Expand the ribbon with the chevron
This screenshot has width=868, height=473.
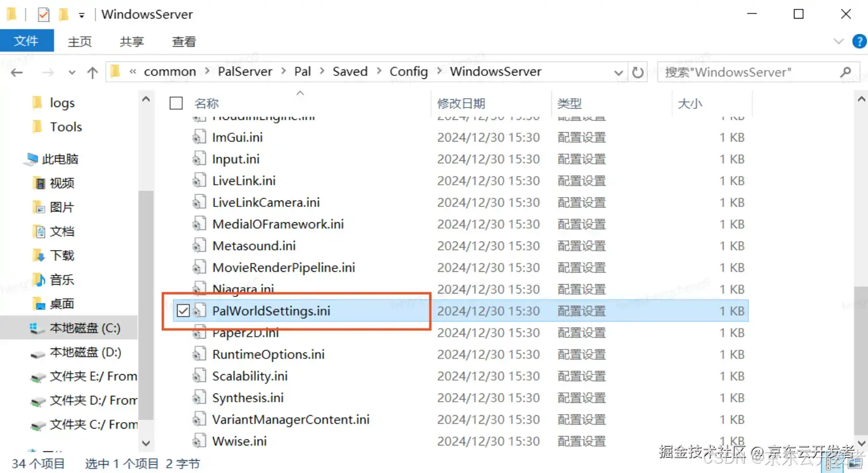click(x=839, y=42)
